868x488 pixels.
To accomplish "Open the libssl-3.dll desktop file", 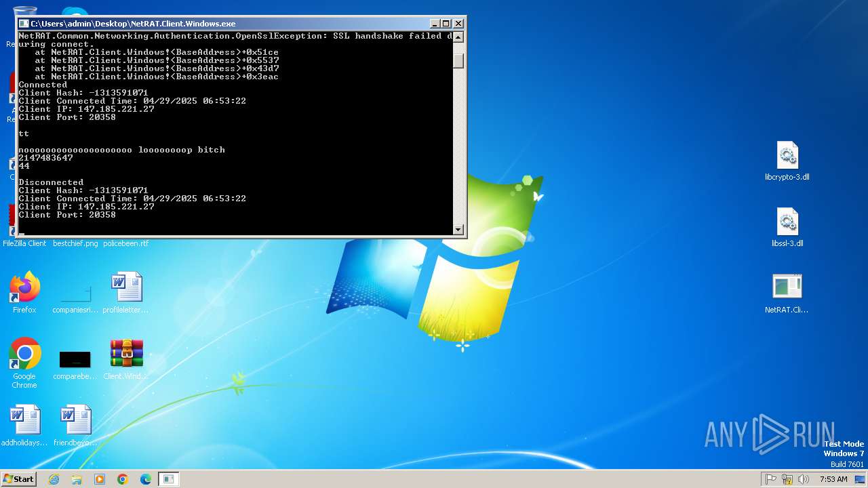I will pyautogui.click(x=787, y=228).
